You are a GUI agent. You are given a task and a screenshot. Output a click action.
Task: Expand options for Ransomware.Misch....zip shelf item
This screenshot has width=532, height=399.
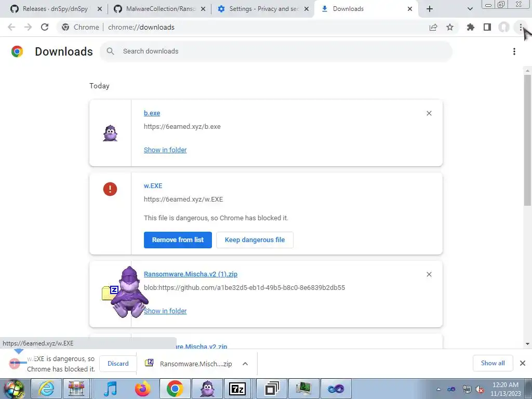click(245, 364)
